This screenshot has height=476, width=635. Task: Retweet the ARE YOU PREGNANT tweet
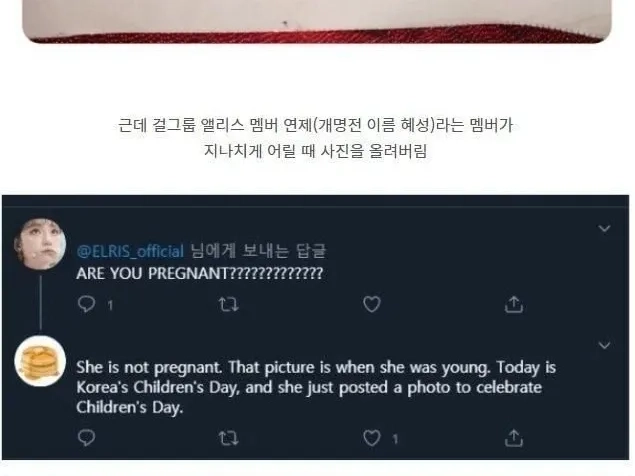click(229, 304)
